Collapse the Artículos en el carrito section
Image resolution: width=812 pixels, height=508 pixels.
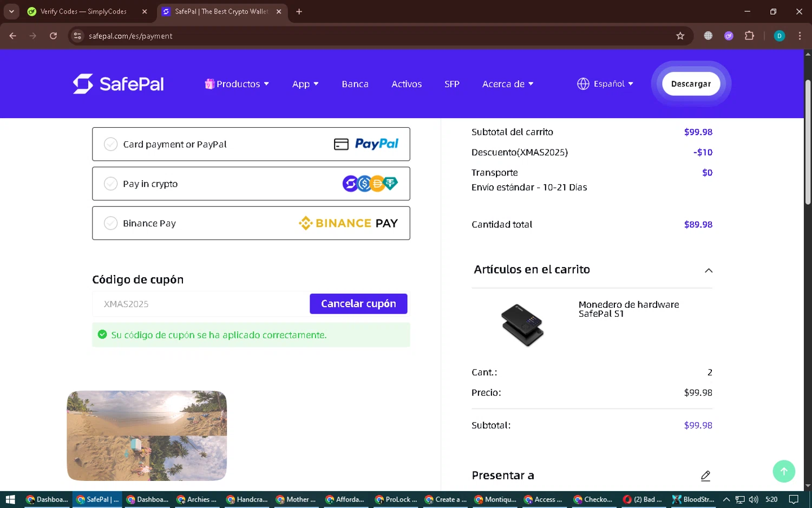[709, 270]
